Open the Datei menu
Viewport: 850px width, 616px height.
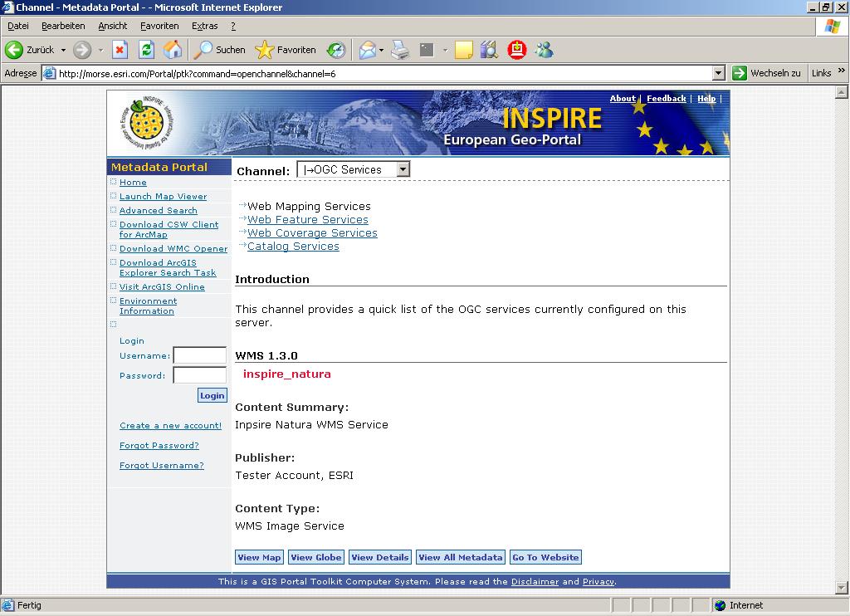click(18, 26)
